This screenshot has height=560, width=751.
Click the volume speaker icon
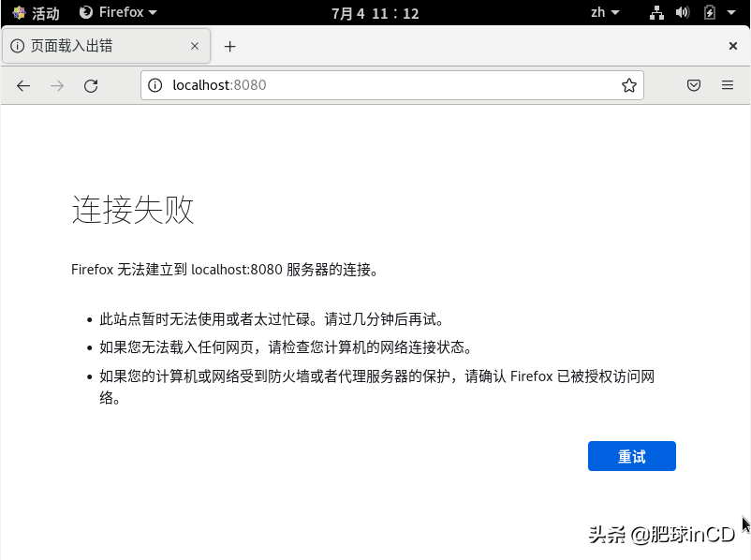pyautogui.click(x=683, y=12)
